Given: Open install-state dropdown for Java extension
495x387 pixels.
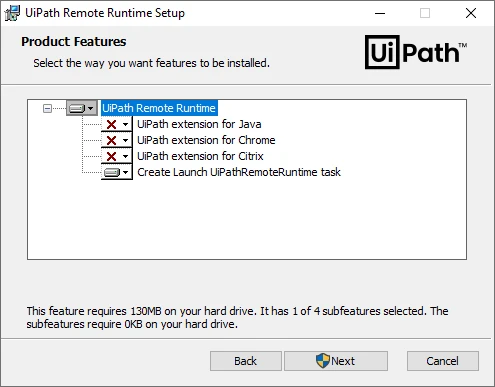Looking at the screenshot, I should (x=117, y=124).
